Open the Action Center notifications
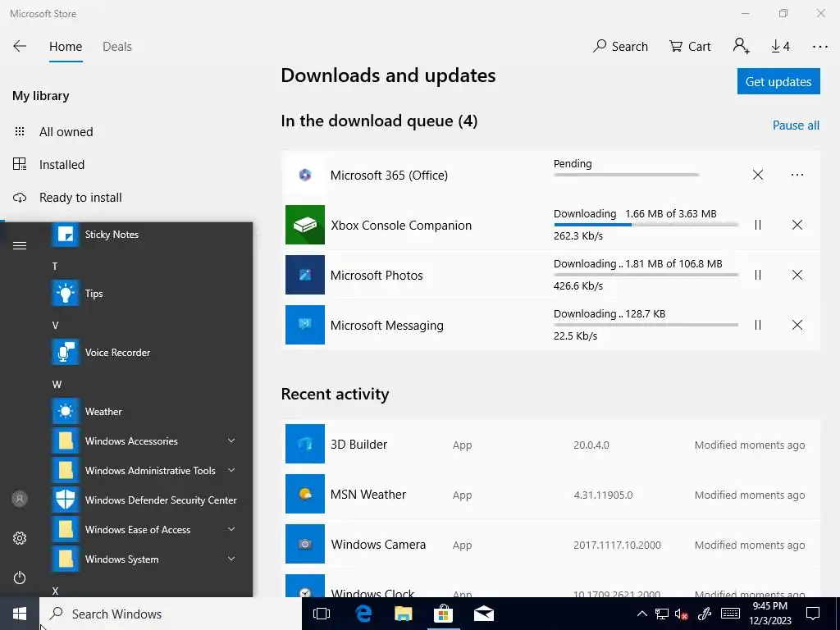This screenshot has height=630, width=840. 813,614
